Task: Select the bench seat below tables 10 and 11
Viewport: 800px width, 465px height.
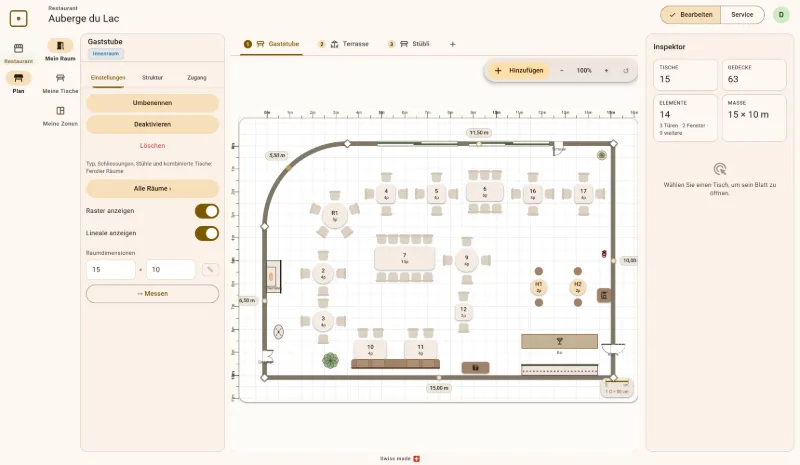Action: click(395, 364)
